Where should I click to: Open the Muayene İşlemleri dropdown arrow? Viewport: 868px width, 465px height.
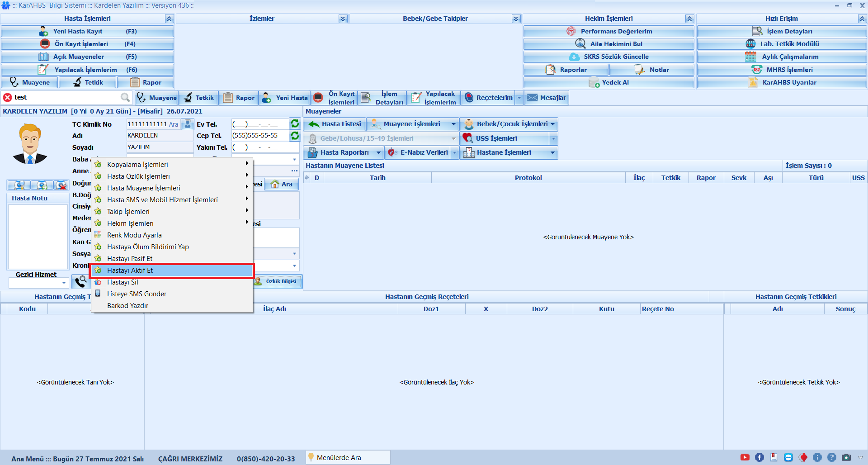[453, 124]
